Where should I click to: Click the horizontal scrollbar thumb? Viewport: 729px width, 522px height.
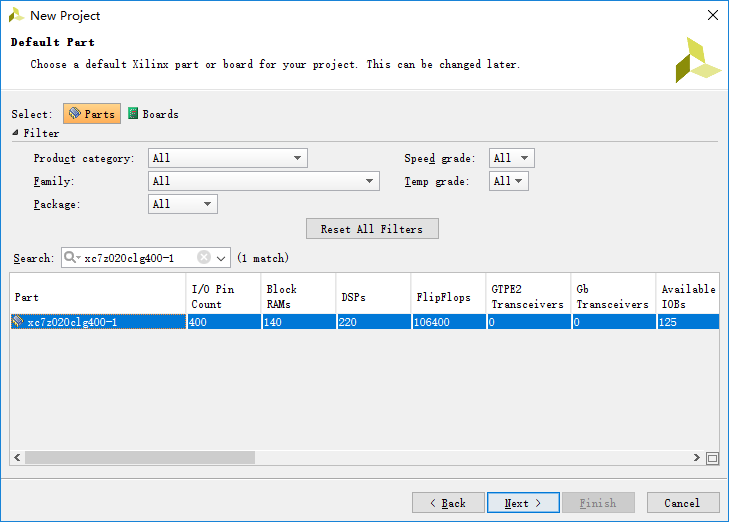140,457
